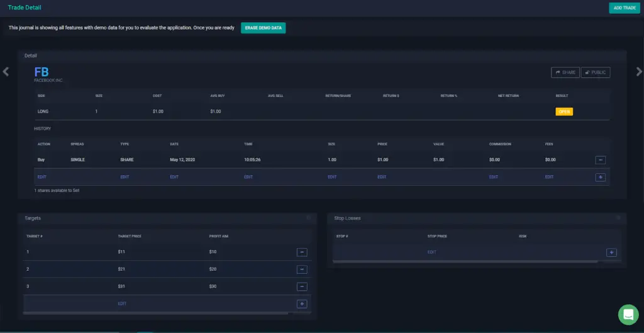This screenshot has height=333, width=644.
Task: Add a new stop loss row
Action: point(611,252)
